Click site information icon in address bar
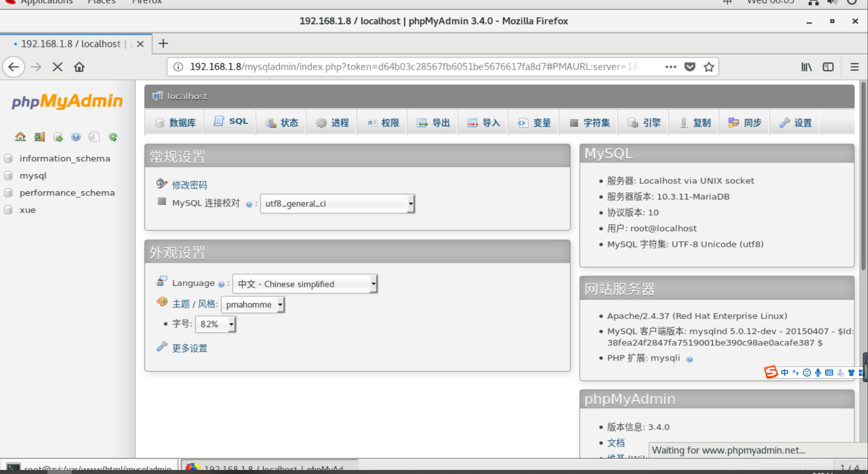The height and width of the screenshot is (474, 868). pyautogui.click(x=178, y=67)
